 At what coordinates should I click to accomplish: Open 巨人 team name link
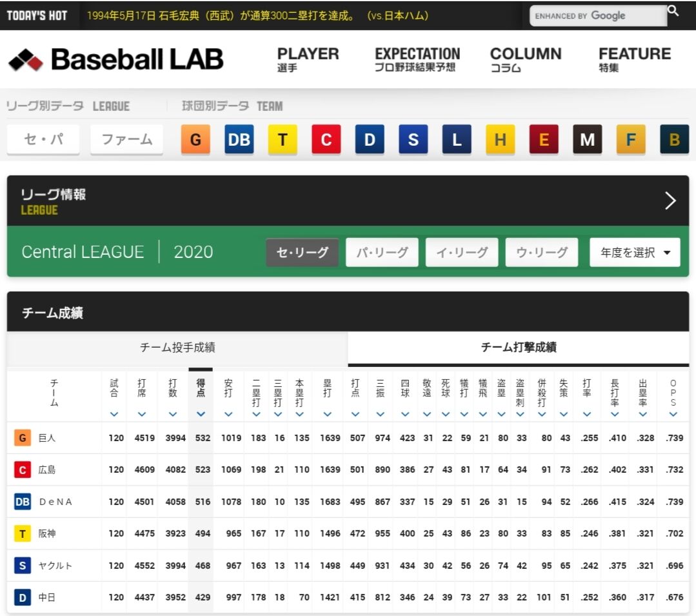pos(46,438)
